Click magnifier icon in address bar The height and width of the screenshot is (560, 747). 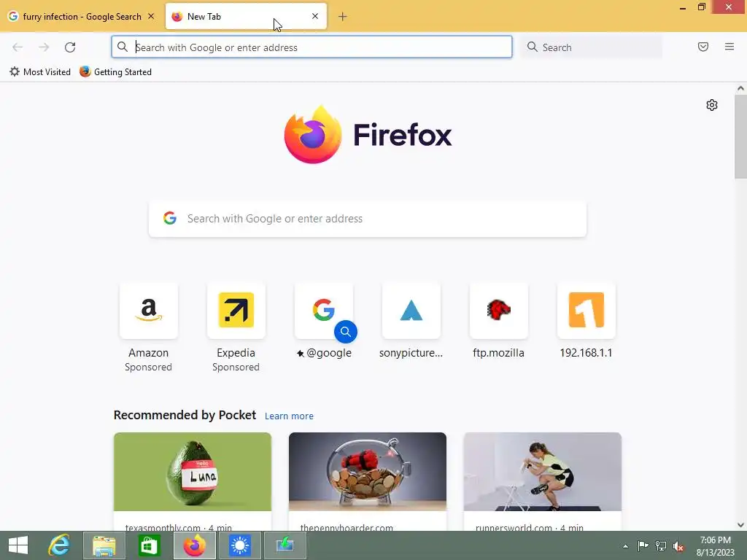(x=123, y=47)
